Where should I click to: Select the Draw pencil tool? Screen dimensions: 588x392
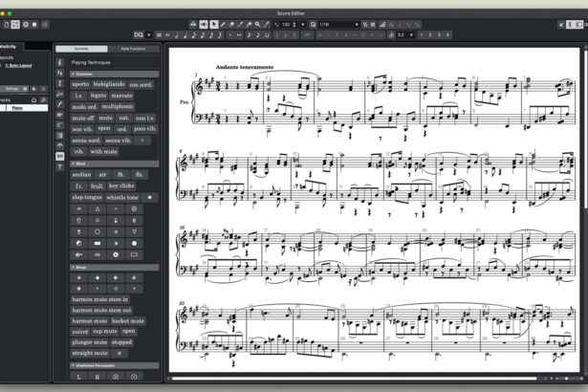click(223, 25)
